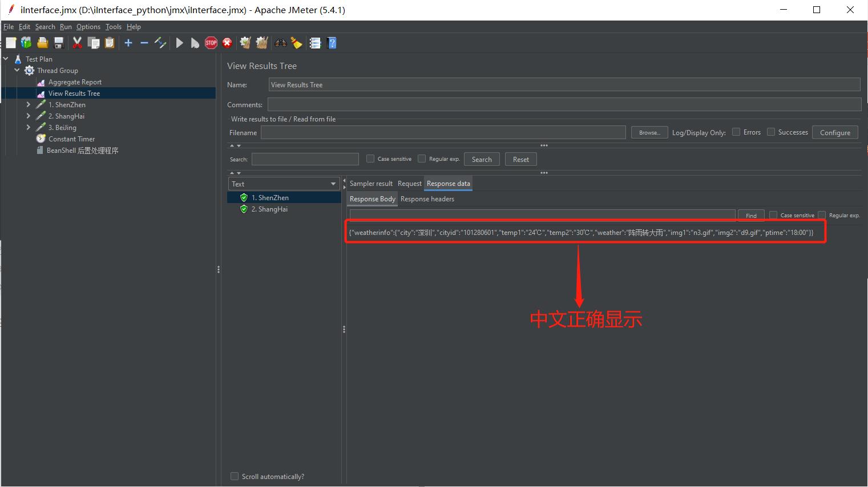
Task: Click the Configure button
Action: pos(835,132)
